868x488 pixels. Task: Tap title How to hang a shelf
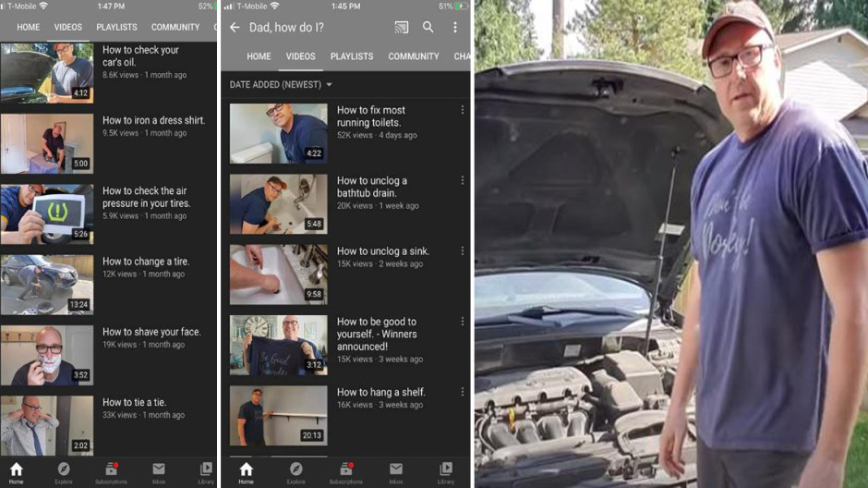[380, 392]
